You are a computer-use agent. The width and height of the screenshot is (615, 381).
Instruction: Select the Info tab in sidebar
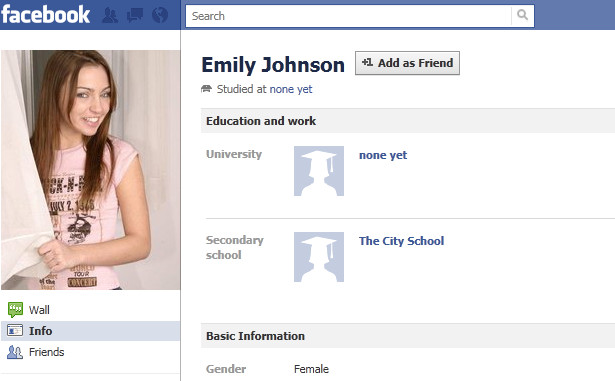tap(91, 331)
